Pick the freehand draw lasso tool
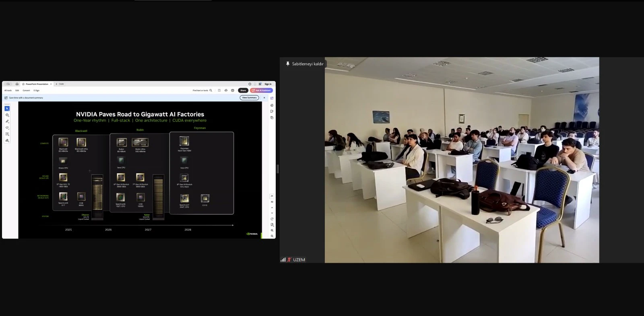The width and height of the screenshot is (644, 316). point(7,128)
